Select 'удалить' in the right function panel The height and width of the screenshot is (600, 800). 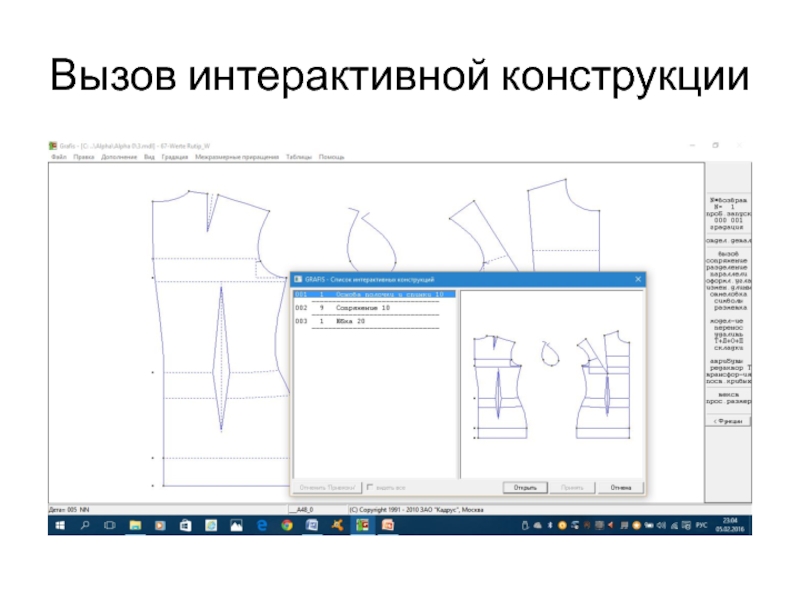point(728,334)
